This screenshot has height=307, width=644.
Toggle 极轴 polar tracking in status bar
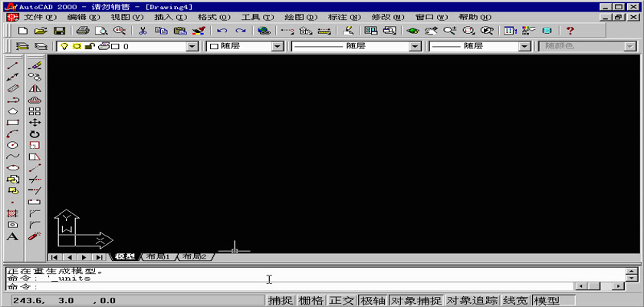(x=373, y=301)
